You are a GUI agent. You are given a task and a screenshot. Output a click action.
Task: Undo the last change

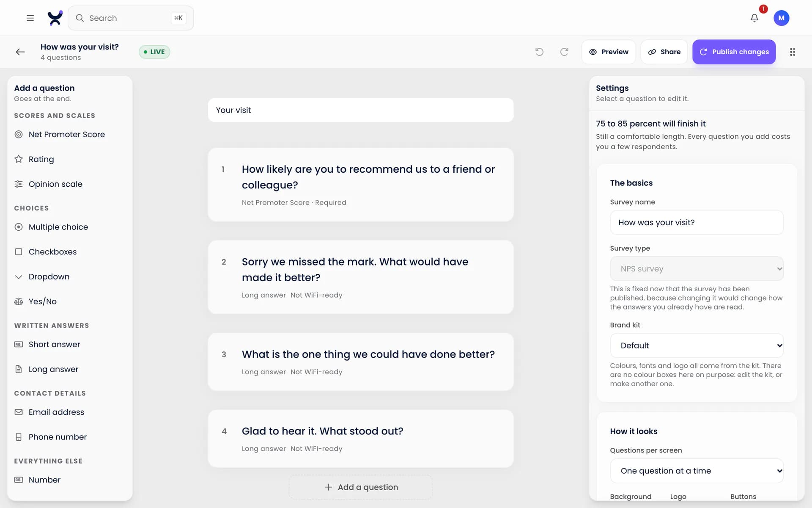(539, 52)
